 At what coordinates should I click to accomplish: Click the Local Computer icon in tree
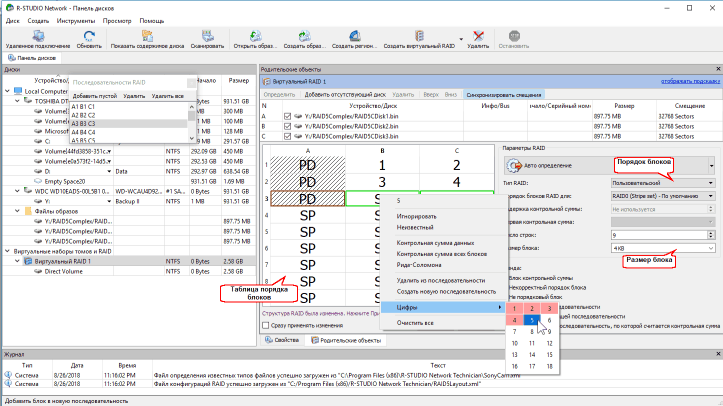tap(18, 91)
